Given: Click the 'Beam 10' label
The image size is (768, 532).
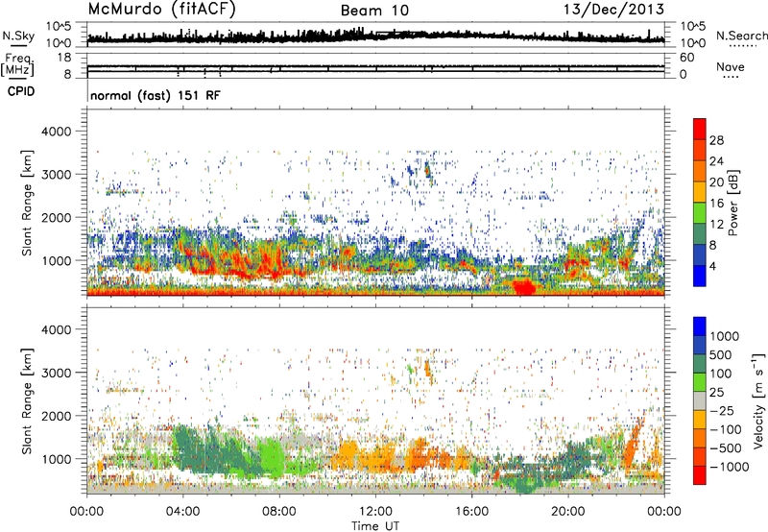Looking at the screenshot, I should 374,11.
